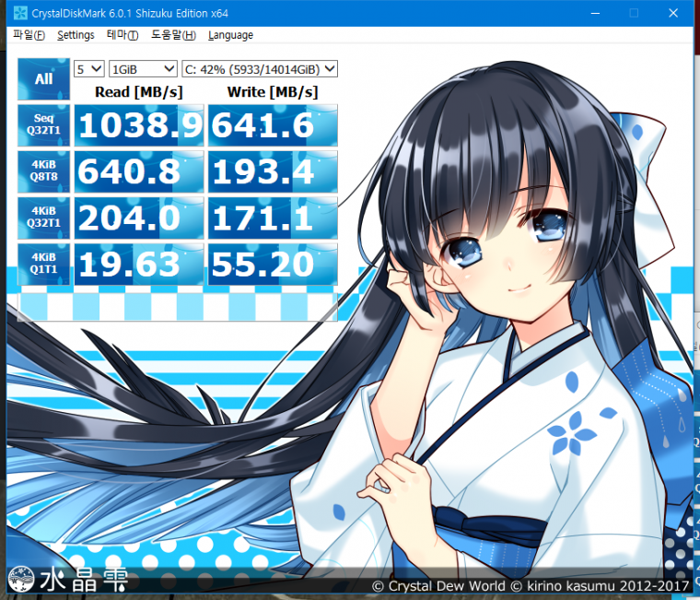
Task: Select Seq read value 1038.9
Action: 139,125
